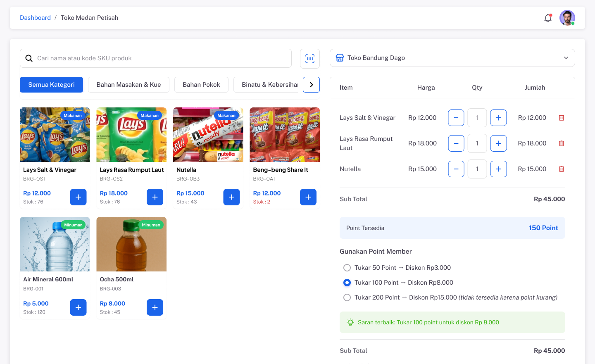Delete Lays Salt & Vinegar cart row

click(562, 118)
